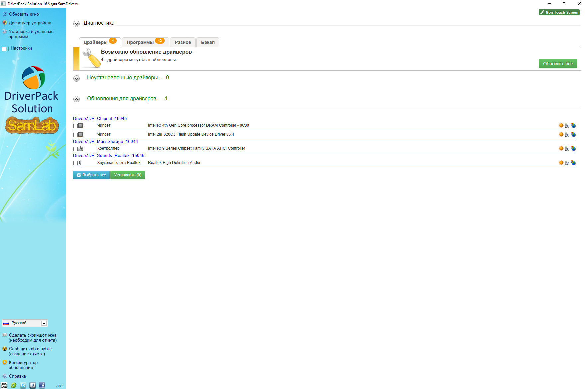588x389 pixels.
Task: Click the orange sun icon for Realtek audio
Action: (x=561, y=163)
